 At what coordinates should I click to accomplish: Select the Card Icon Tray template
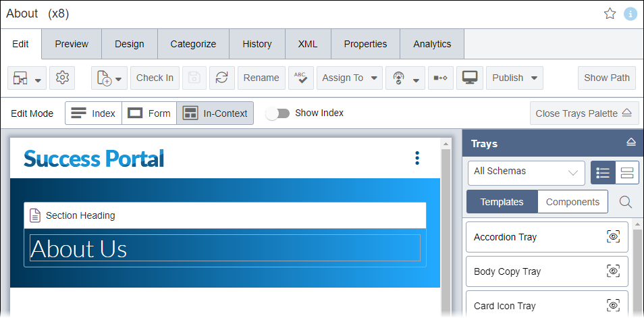point(547,304)
